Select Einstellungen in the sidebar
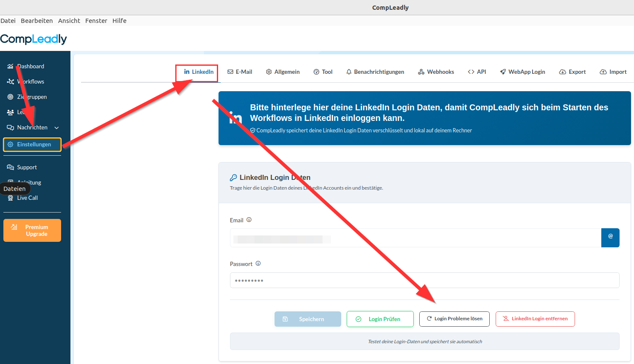 click(32, 144)
